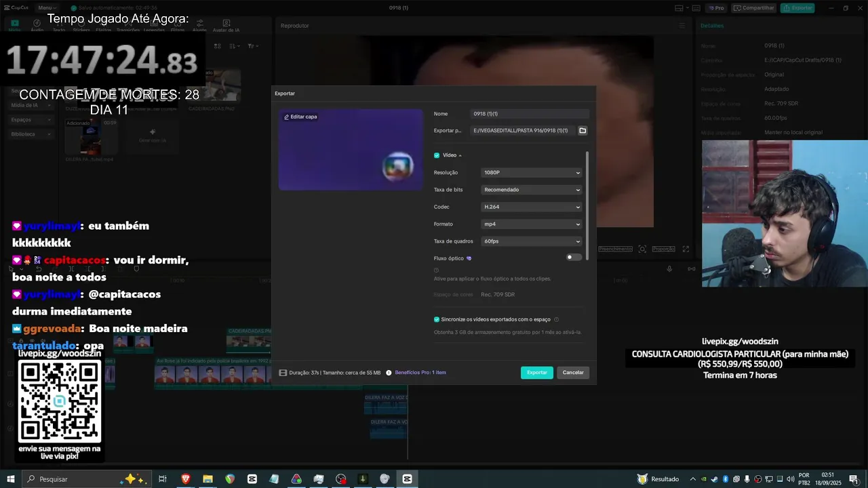Click the film icon beside Duração
Image resolution: width=868 pixels, height=488 pixels.
(283, 373)
